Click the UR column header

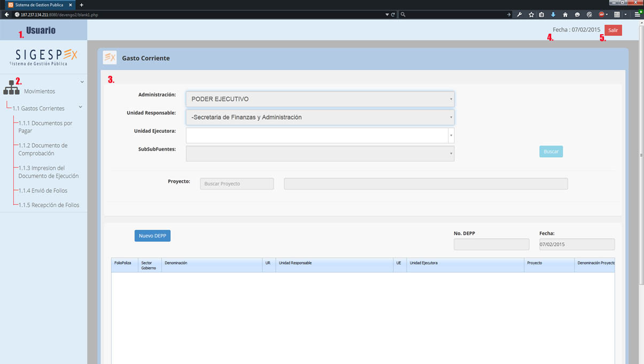[x=269, y=265]
